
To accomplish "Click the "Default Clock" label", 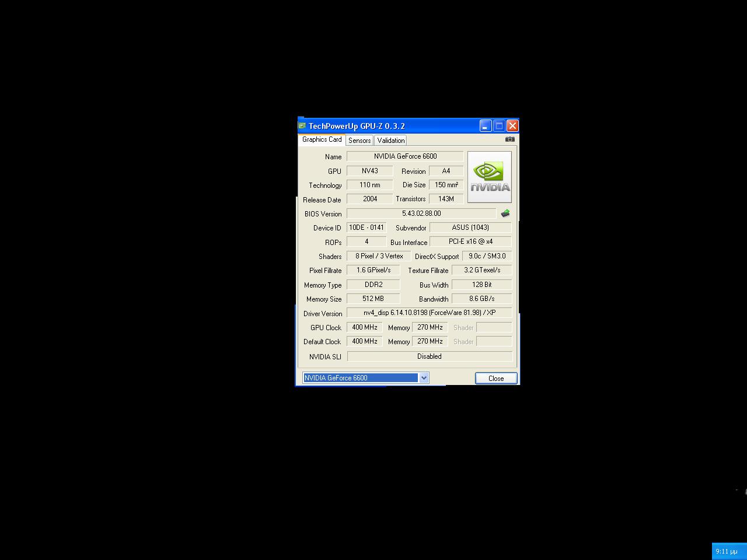I will 322,342.
